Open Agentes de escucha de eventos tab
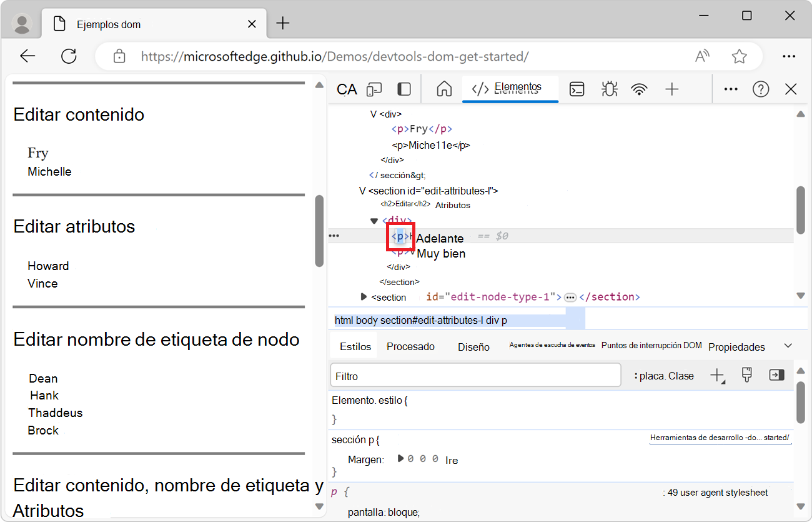The image size is (812, 522). [x=552, y=345]
